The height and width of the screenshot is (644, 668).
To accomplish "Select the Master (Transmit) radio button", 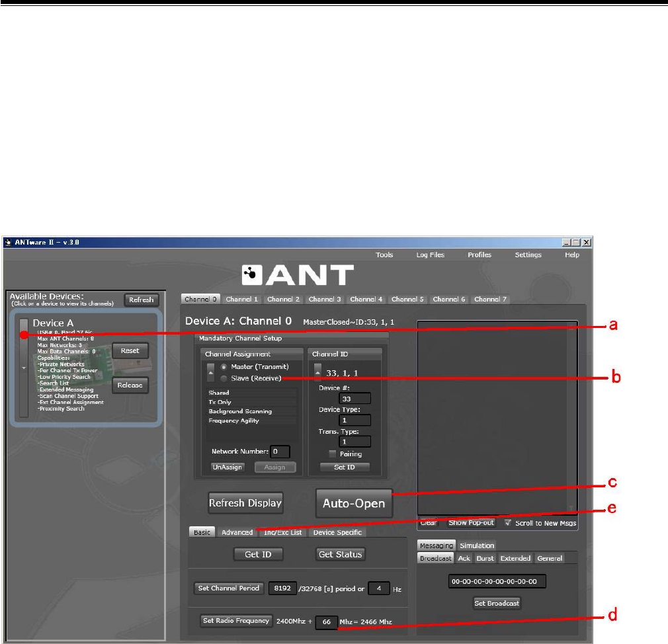I will click(224, 367).
